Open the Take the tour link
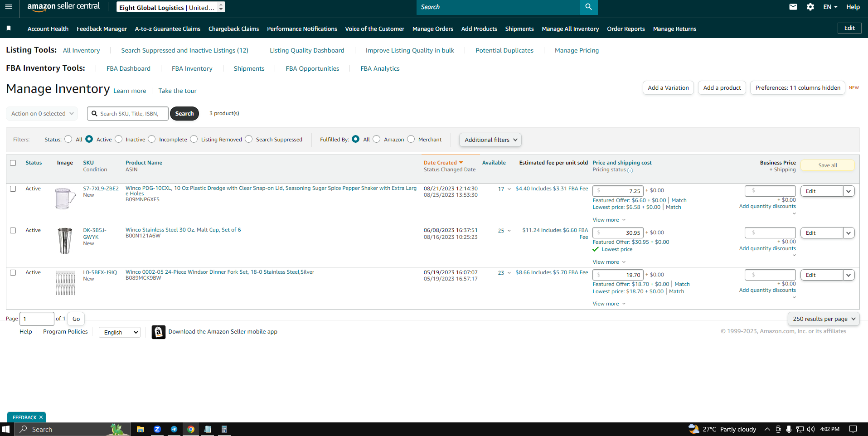The height and width of the screenshot is (436, 868). [x=178, y=91]
